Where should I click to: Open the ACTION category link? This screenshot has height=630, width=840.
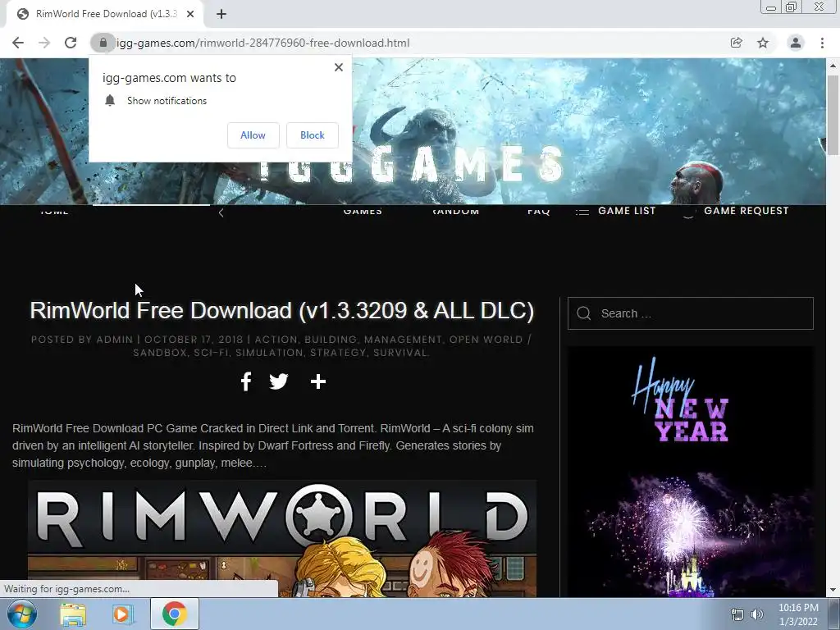click(276, 340)
